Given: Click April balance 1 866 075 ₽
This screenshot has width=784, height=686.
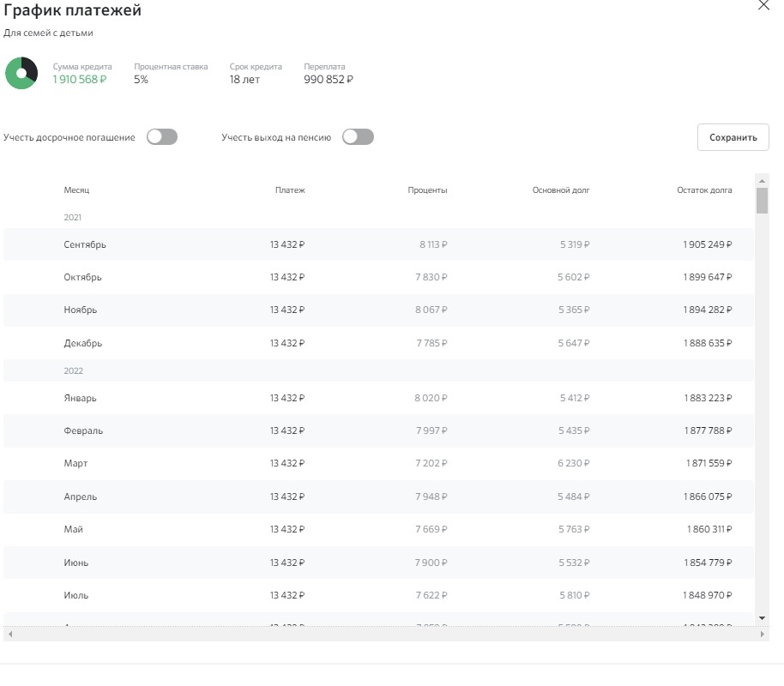Looking at the screenshot, I should pos(708,496).
